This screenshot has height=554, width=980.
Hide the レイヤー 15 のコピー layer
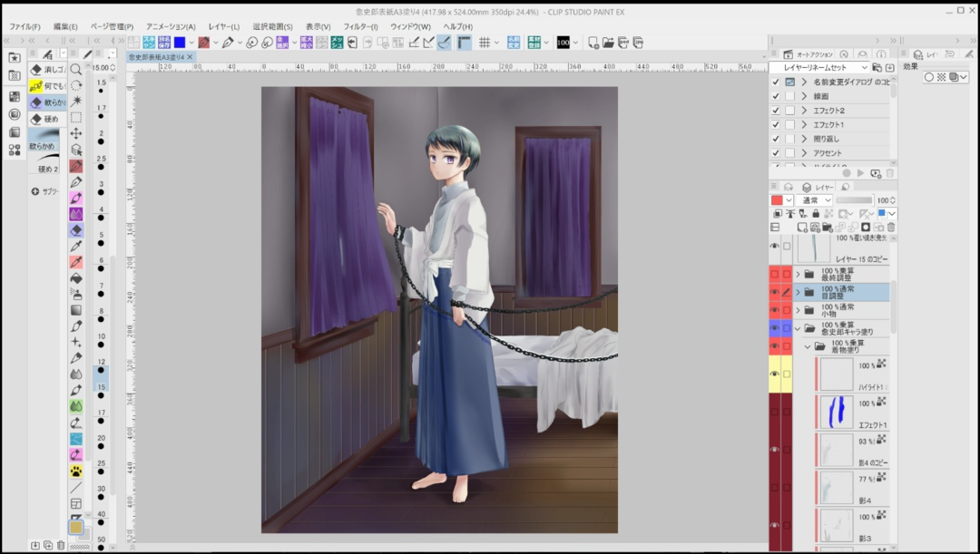coord(774,247)
